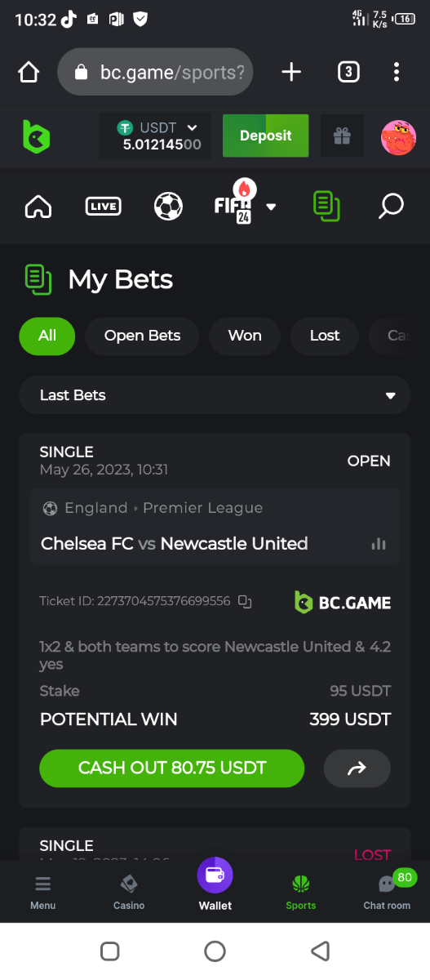Open the bet slip icon in sports nav
Image resolution: width=430 pixels, height=980 pixels.
(x=326, y=206)
